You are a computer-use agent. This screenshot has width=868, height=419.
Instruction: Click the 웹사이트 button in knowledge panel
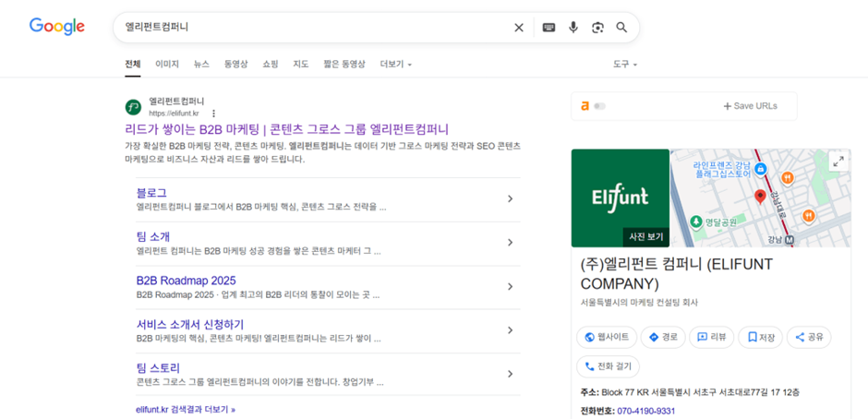tap(606, 337)
